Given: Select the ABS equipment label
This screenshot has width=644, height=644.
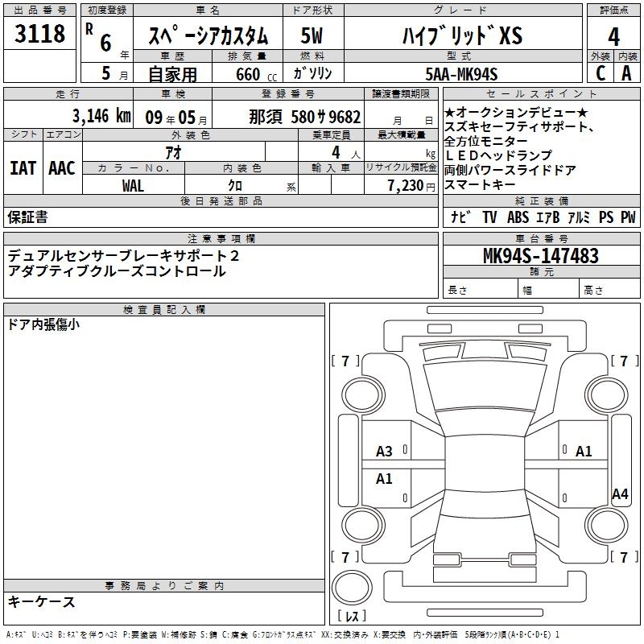Looking at the screenshot, I should (518, 217).
